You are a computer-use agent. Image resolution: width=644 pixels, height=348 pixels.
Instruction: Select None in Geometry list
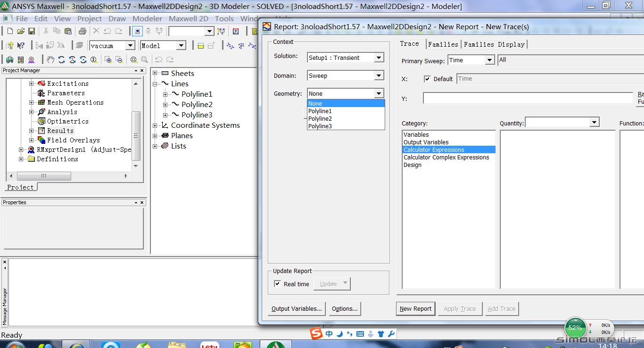(x=346, y=103)
